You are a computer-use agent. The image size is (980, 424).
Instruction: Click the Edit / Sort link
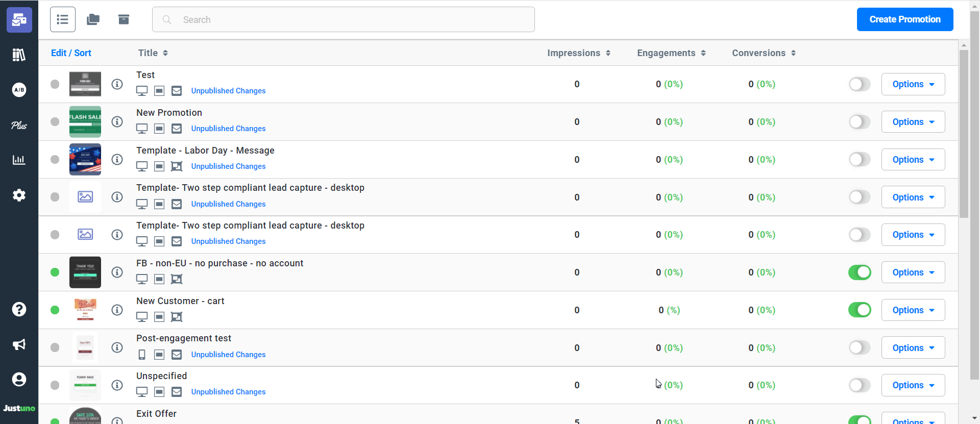coord(71,53)
